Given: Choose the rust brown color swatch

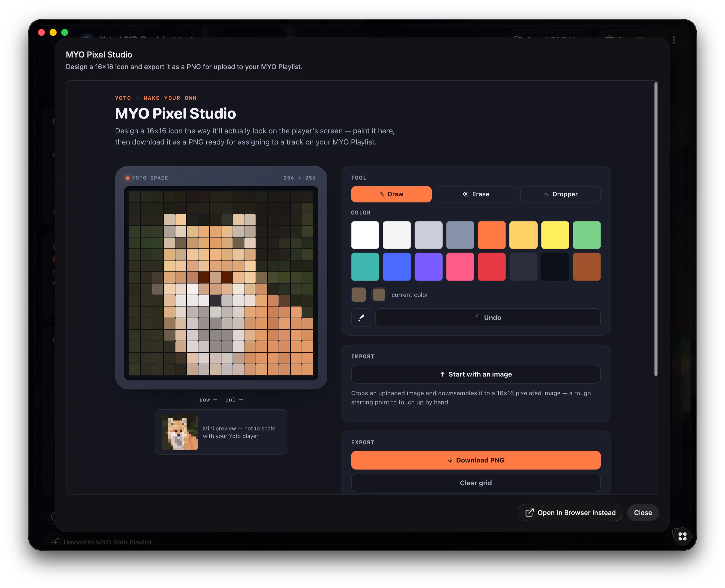Looking at the screenshot, I should click(586, 266).
